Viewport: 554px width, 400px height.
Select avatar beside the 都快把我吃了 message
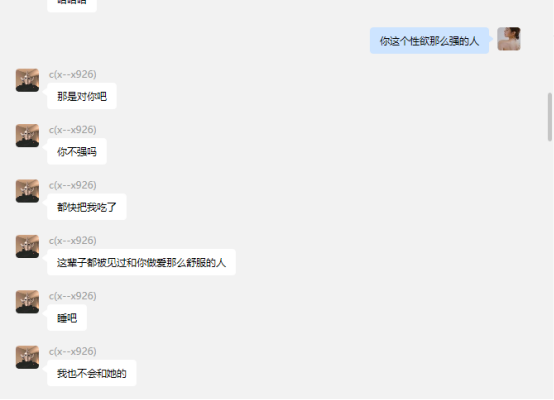[27, 191]
